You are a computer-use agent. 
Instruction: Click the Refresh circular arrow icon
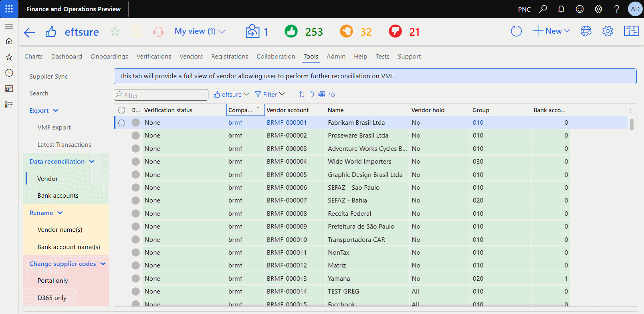tap(516, 31)
